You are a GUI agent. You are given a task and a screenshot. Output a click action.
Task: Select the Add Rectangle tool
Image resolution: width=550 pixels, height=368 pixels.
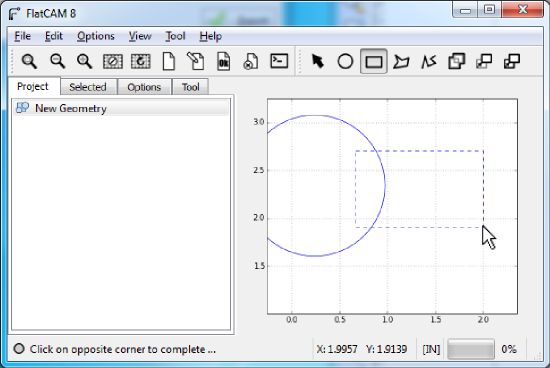tap(374, 61)
